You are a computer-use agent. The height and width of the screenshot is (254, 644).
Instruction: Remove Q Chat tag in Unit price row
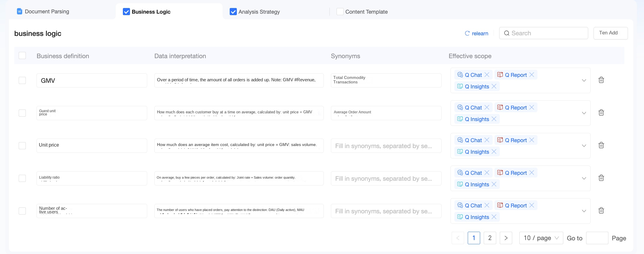pyautogui.click(x=487, y=140)
